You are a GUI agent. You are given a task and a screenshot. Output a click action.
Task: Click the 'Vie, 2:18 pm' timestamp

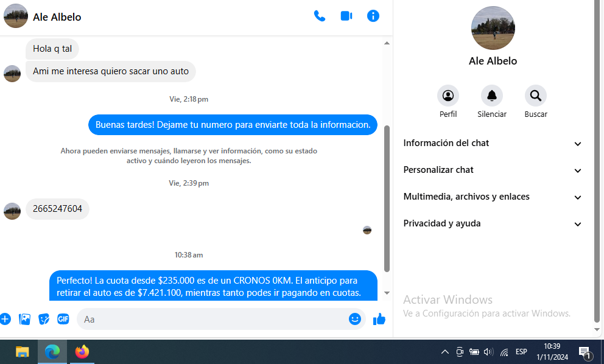(x=189, y=99)
